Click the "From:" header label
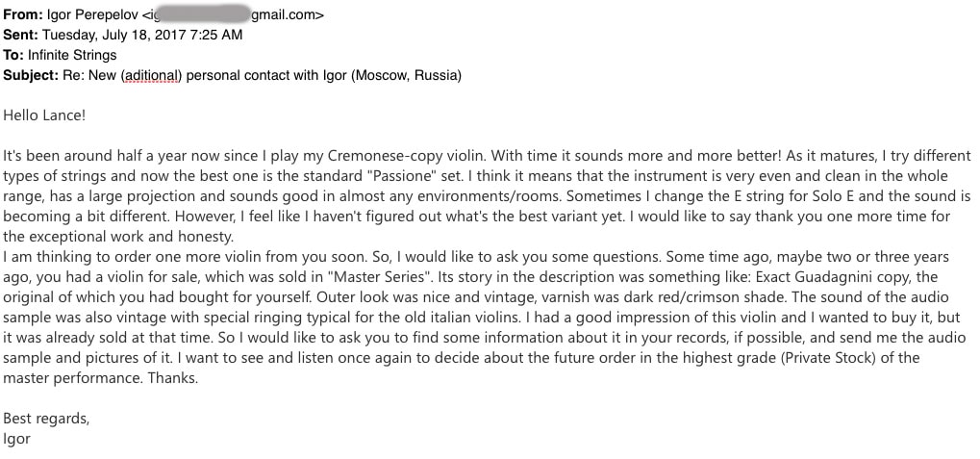The width and height of the screenshot is (980, 459). (22, 14)
